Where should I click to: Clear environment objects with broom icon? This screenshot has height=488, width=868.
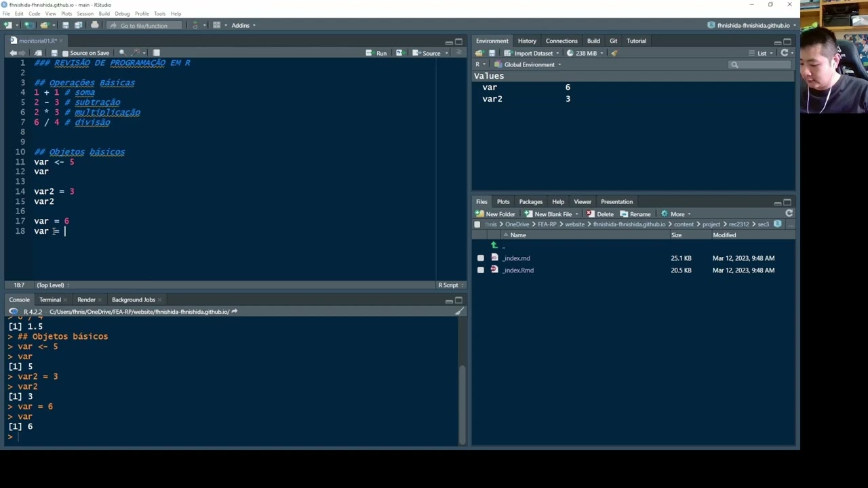[614, 53]
